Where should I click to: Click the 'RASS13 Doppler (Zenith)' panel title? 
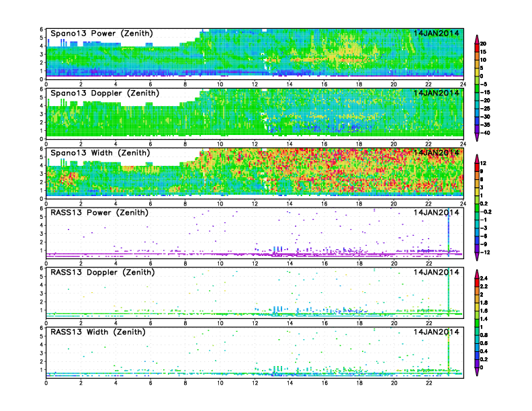(103, 272)
